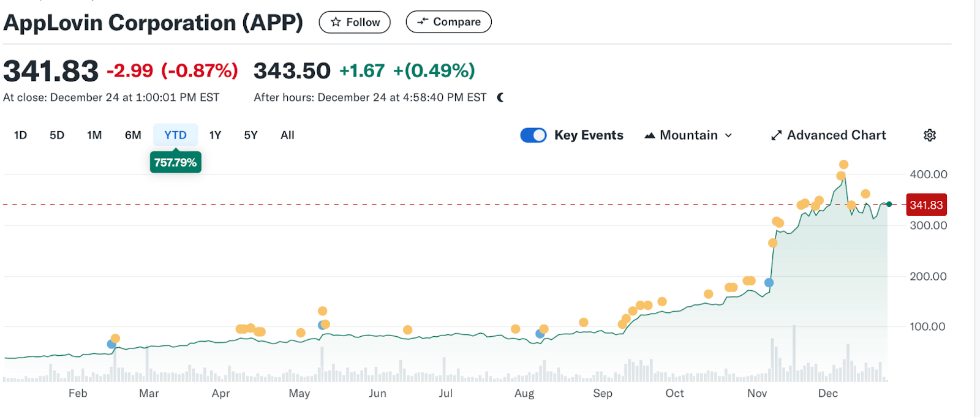Click the Mountain chart type icon
The image size is (980, 417).
click(650, 135)
